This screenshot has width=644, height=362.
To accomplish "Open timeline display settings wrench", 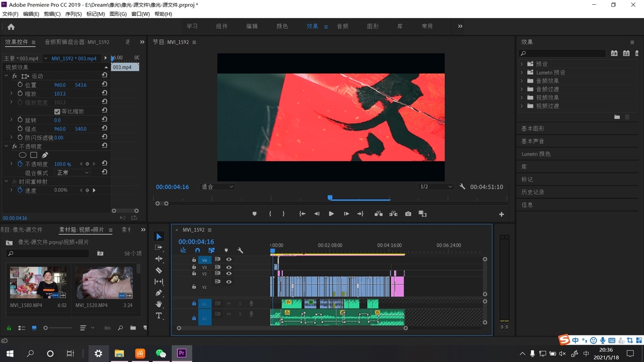I will click(x=240, y=250).
